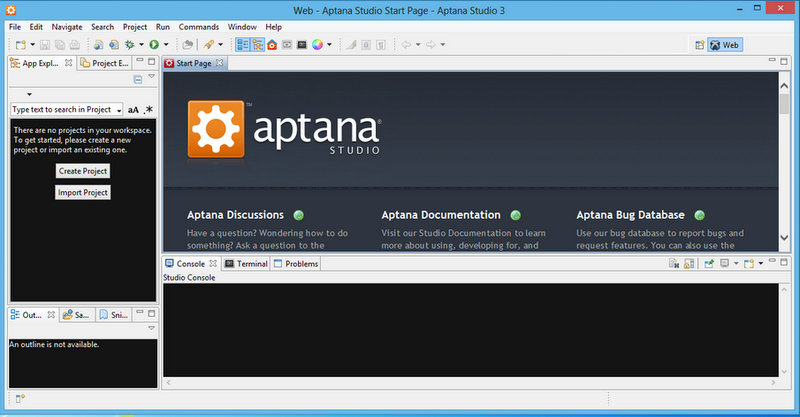Image resolution: width=800 pixels, height=417 pixels.
Task: Click the color wheel theme icon
Action: click(x=317, y=45)
